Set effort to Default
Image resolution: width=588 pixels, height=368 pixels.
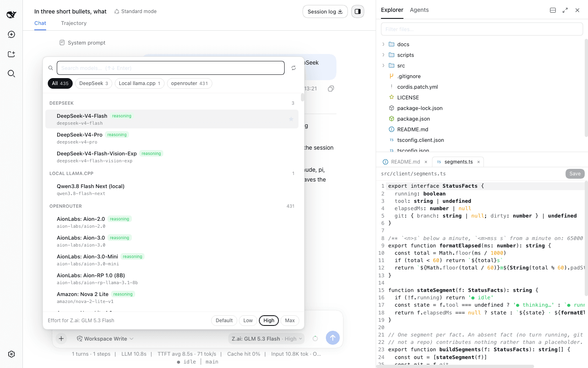click(x=224, y=321)
